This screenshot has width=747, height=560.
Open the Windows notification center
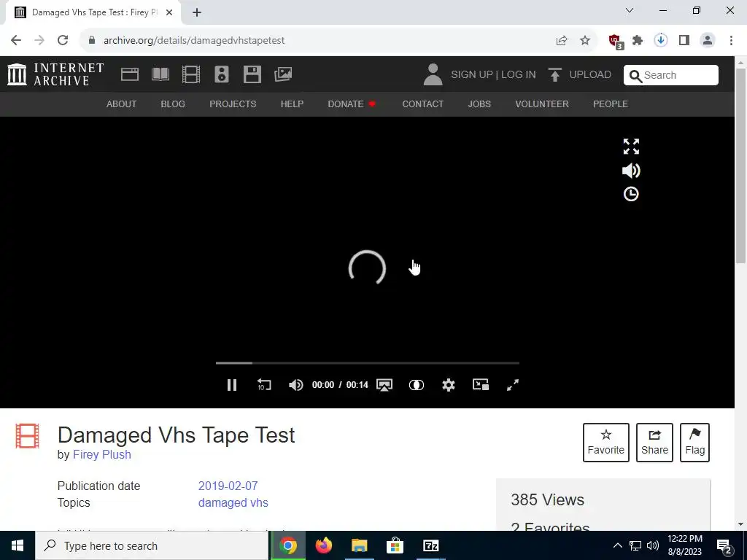724,545
